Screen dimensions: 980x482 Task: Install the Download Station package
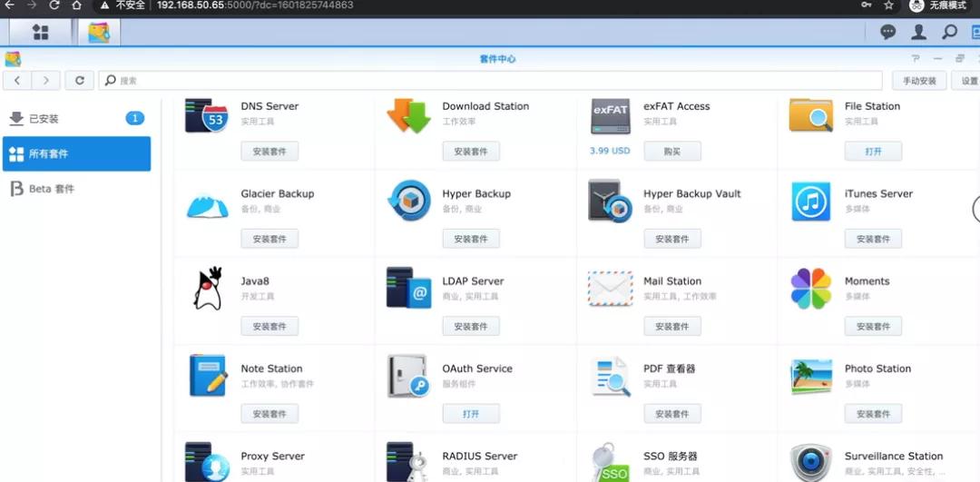(x=471, y=152)
